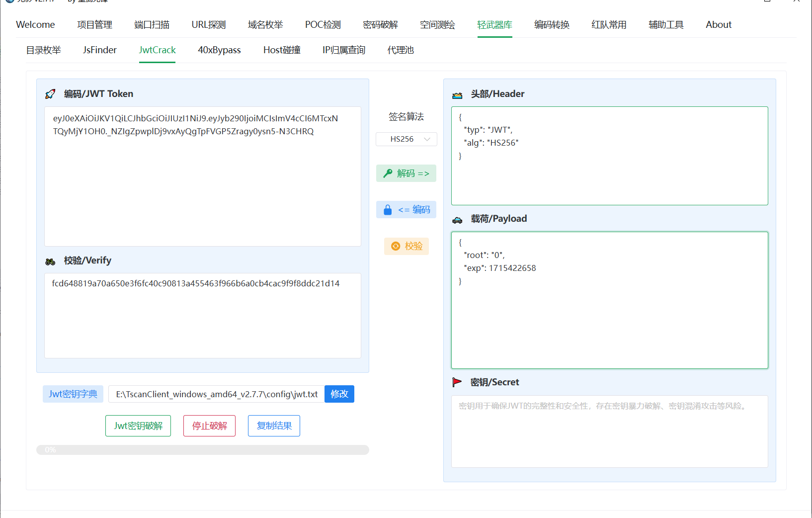
Task: Click the rocket icon beside 编码/JWT Token
Action: click(x=50, y=94)
